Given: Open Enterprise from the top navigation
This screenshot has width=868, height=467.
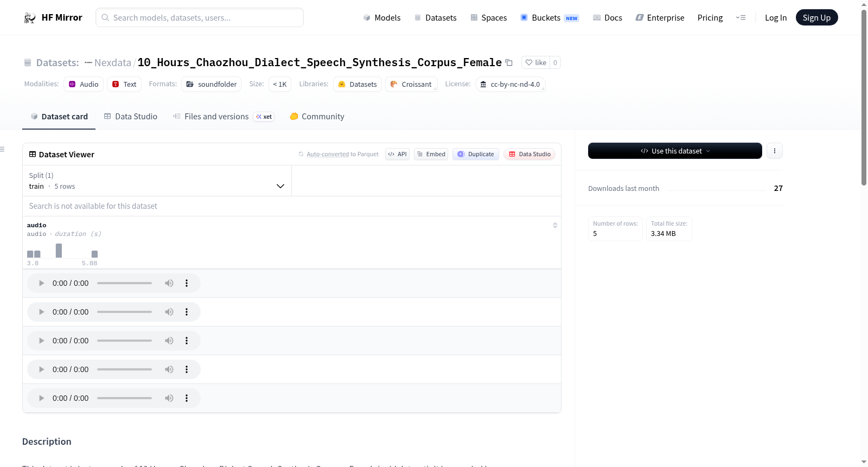Looking at the screenshot, I should (660, 17).
